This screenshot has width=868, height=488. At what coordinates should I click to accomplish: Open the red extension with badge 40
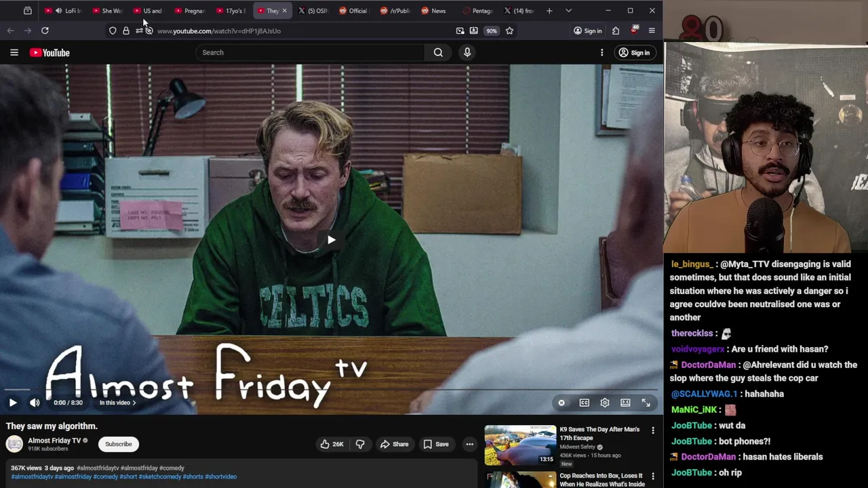tap(634, 30)
